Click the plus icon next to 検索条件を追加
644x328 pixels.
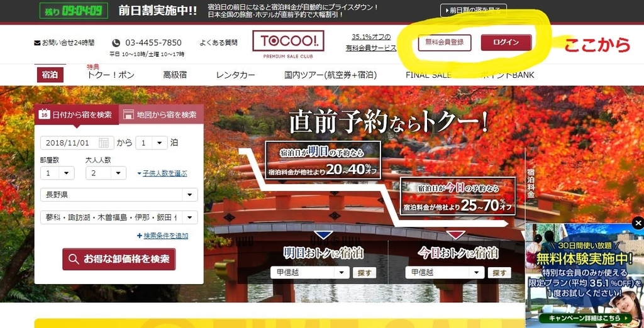pos(140,236)
